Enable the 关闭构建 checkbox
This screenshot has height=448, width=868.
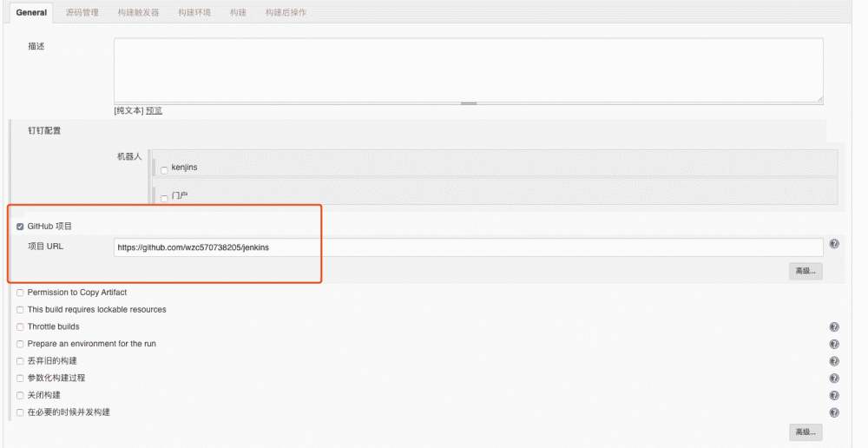21,395
